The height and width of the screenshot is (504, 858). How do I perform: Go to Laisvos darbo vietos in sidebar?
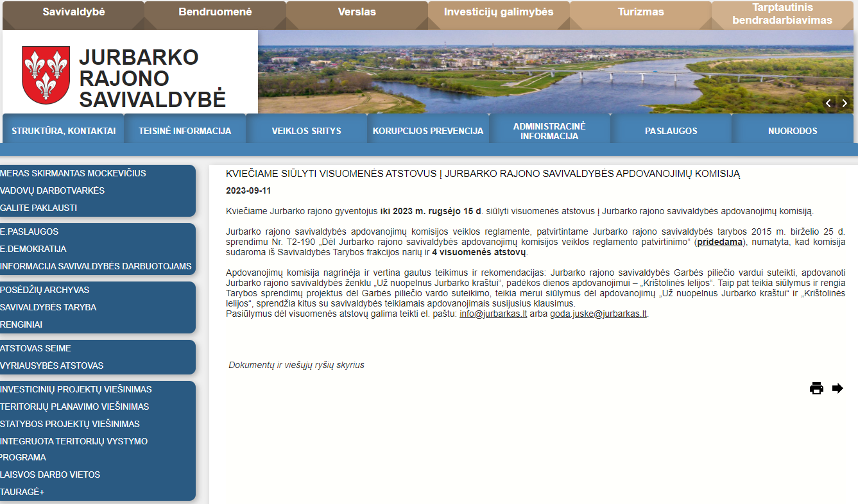(50, 475)
